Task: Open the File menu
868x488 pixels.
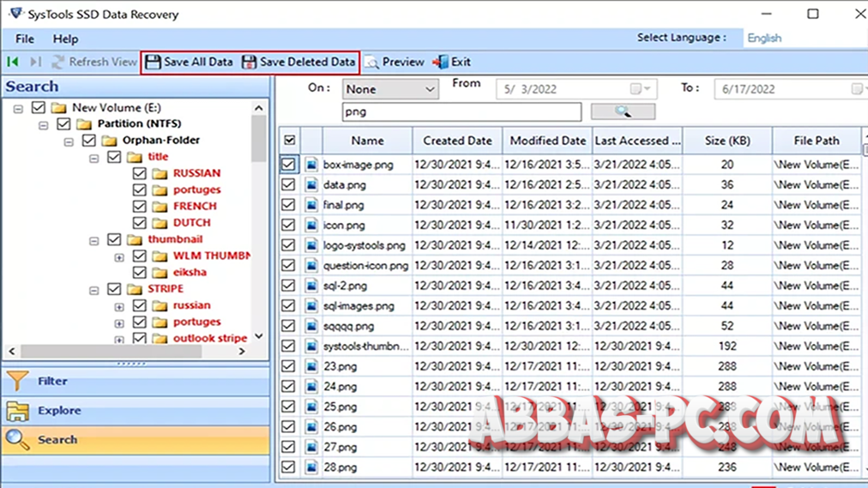Action: click(x=25, y=39)
